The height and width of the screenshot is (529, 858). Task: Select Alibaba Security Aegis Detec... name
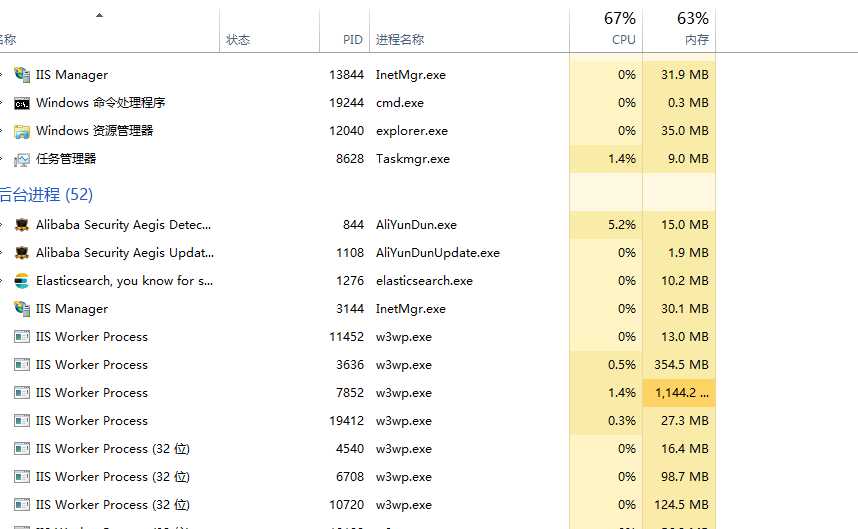pyautogui.click(x=124, y=225)
